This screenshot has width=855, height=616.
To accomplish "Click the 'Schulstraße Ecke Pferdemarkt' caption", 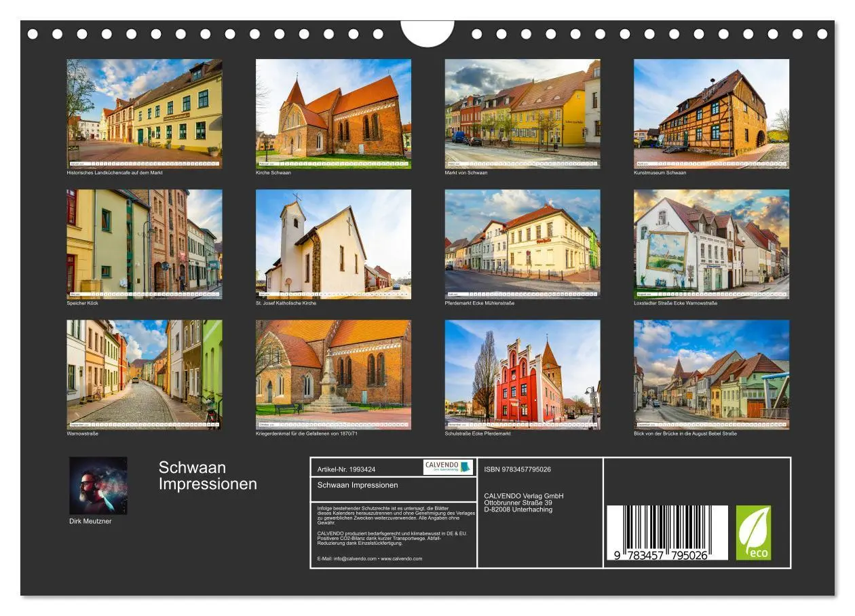I will pos(478,434).
